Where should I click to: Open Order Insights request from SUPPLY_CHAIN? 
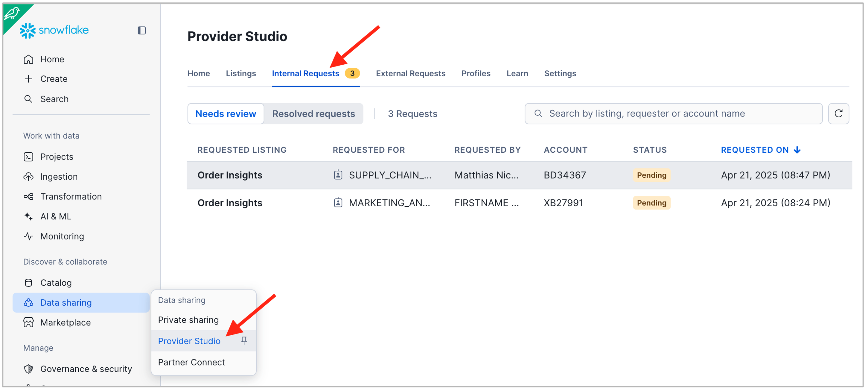tap(229, 175)
